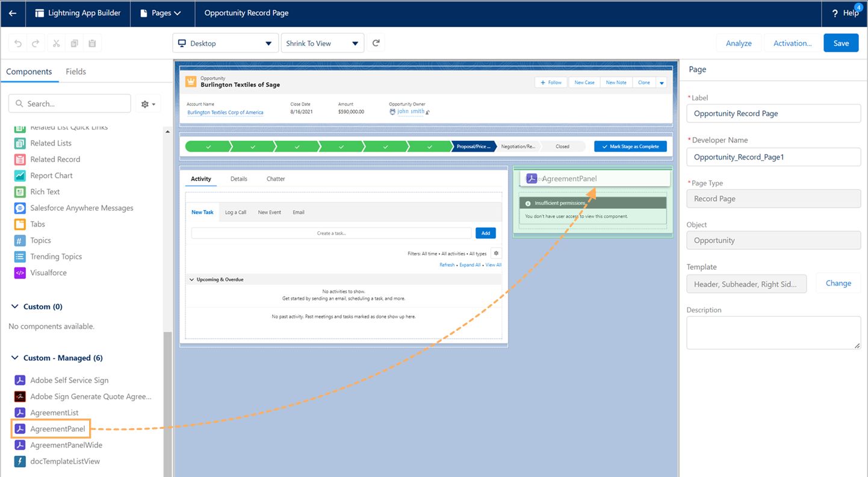Select the Log a Call tab
The width and height of the screenshot is (868, 477).
[235, 212]
